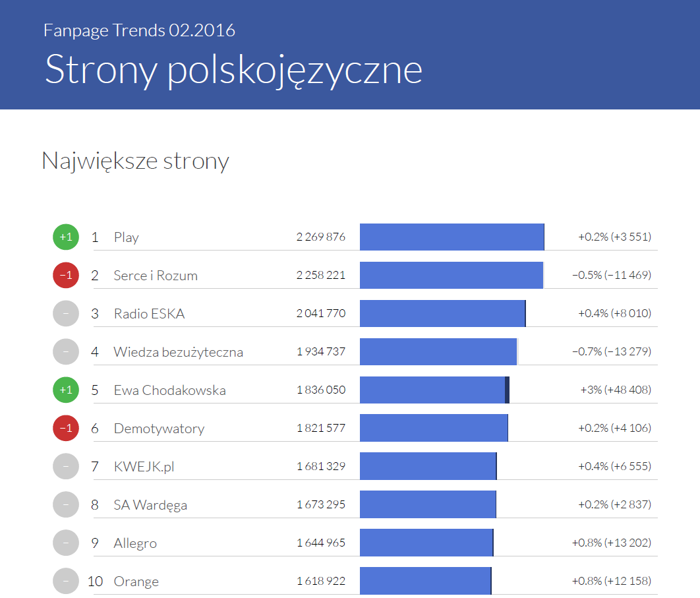Click the green +1 badge beside Ewa Chodakowska

tap(66, 390)
